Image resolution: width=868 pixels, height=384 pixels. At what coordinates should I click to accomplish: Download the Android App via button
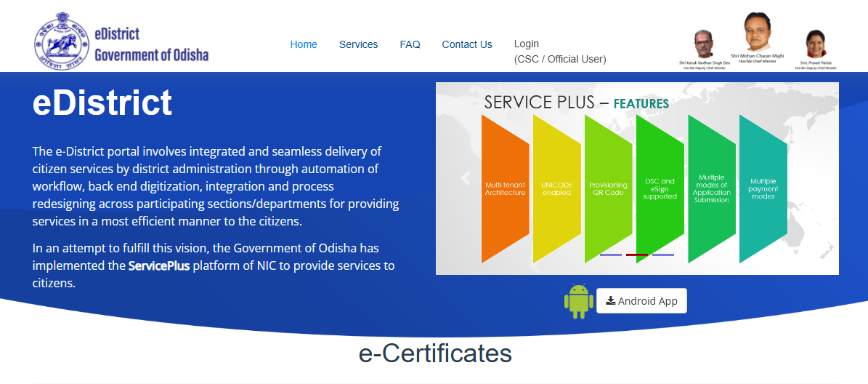click(641, 301)
